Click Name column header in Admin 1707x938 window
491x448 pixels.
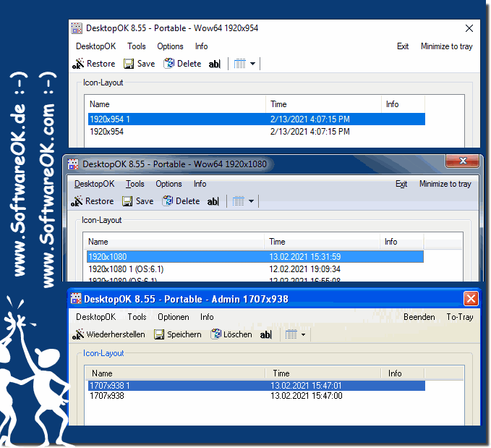[176, 373]
